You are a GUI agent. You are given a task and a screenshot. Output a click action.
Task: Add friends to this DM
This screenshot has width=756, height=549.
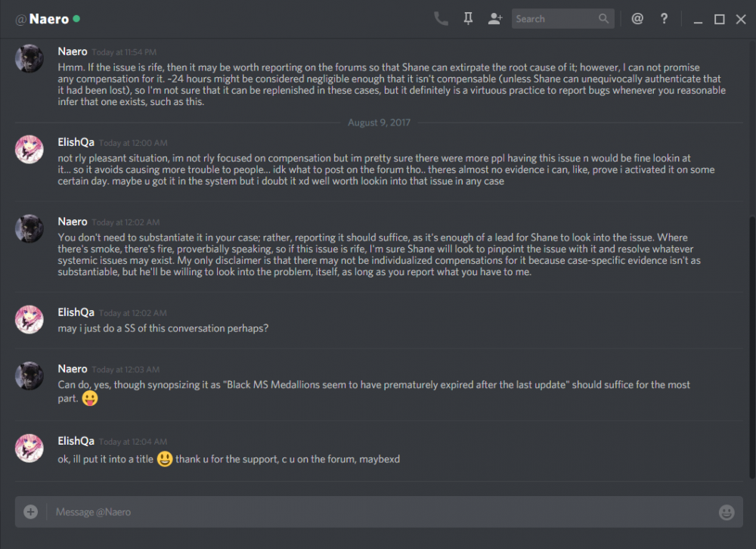click(x=495, y=19)
